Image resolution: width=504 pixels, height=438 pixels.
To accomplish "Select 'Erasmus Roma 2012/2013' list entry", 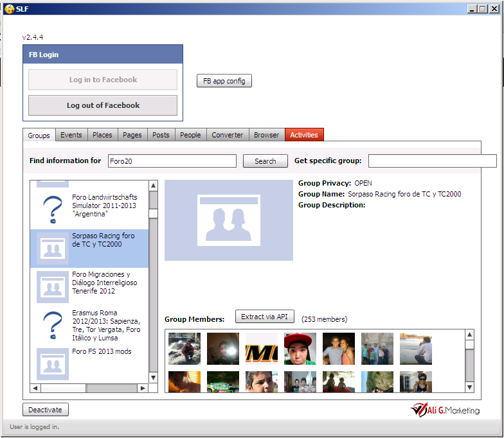I will [89, 326].
